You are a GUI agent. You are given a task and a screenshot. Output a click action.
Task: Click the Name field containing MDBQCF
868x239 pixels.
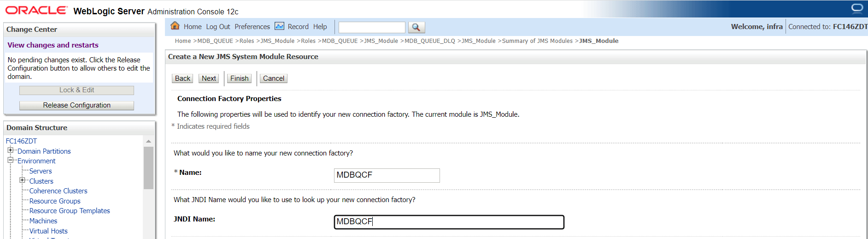pos(387,175)
